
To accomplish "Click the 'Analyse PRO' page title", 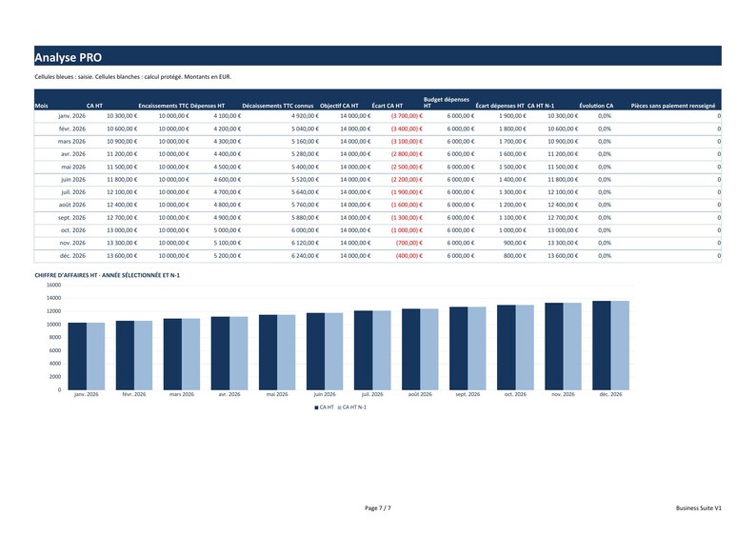I will coord(68,57).
